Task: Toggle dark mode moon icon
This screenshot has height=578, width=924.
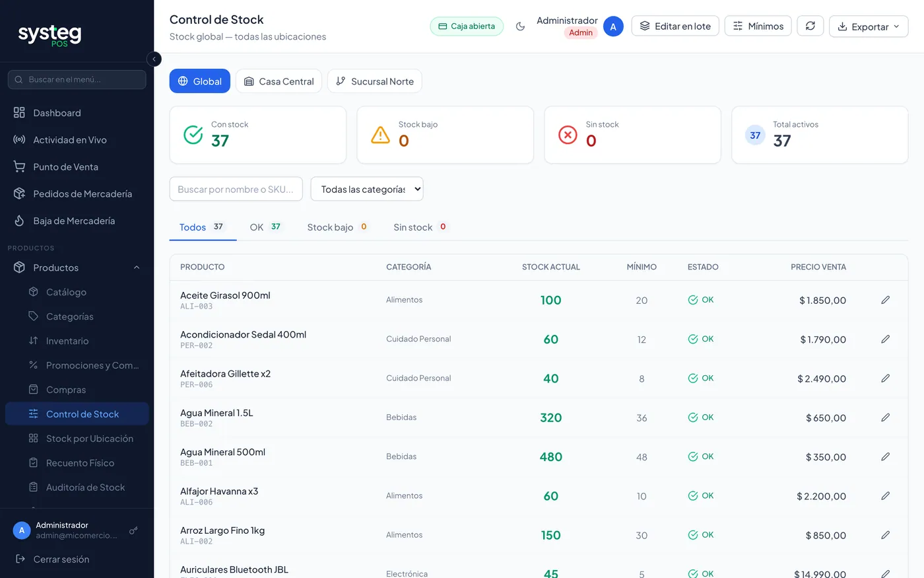Action: [520, 26]
